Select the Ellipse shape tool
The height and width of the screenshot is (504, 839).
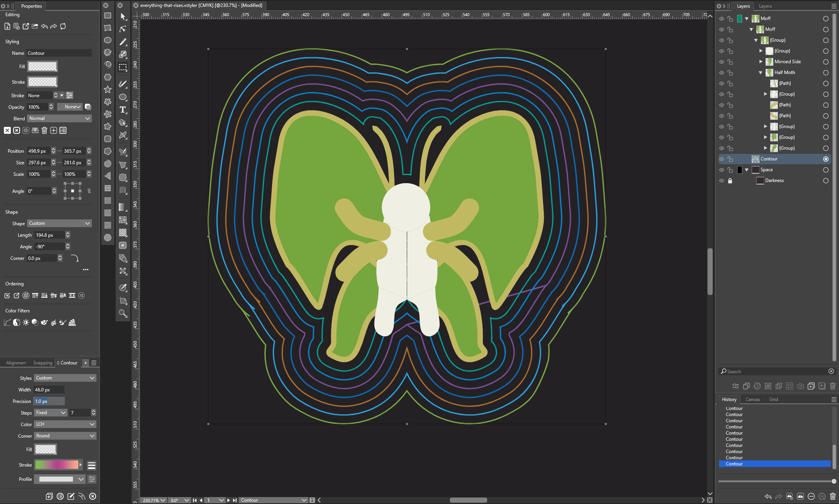tap(108, 40)
